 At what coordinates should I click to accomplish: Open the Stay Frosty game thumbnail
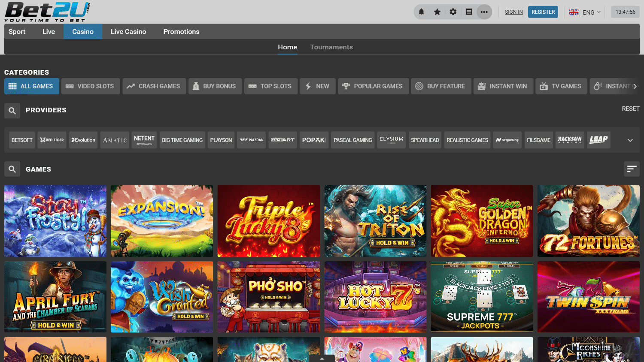coord(55,221)
